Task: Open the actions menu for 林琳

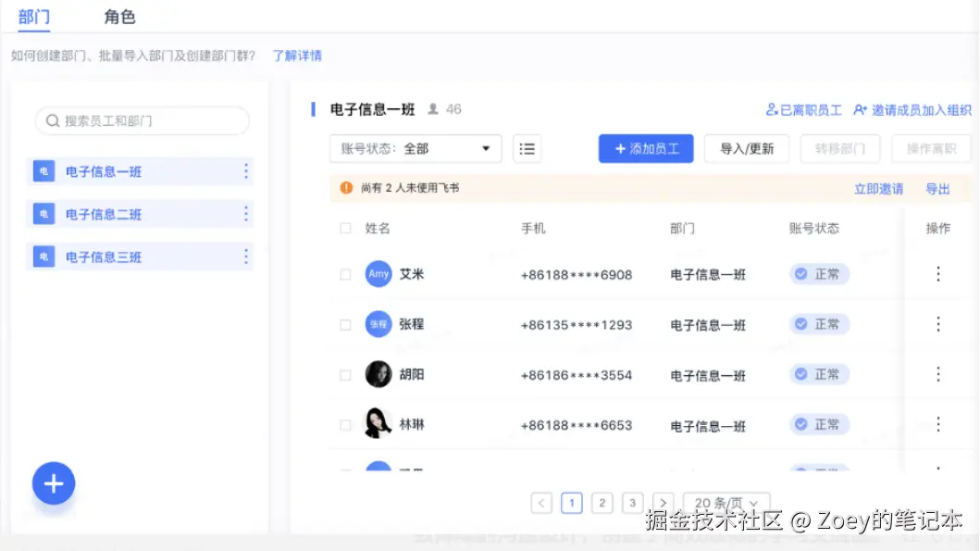Action: coord(937,424)
